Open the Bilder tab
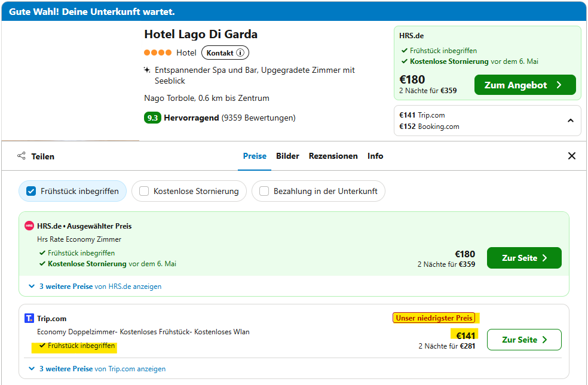The height and width of the screenshot is (385, 588). 287,156
